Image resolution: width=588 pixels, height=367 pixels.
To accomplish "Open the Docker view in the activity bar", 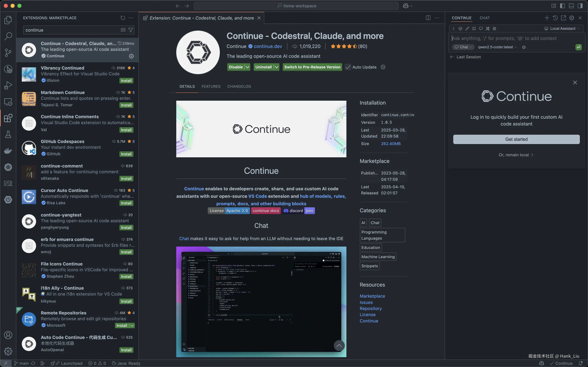I will tap(8, 151).
